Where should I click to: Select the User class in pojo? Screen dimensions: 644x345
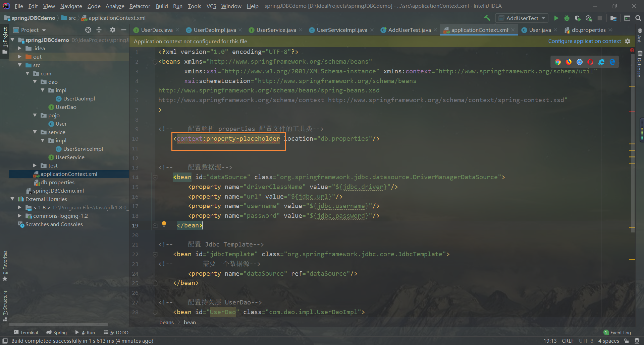click(61, 124)
